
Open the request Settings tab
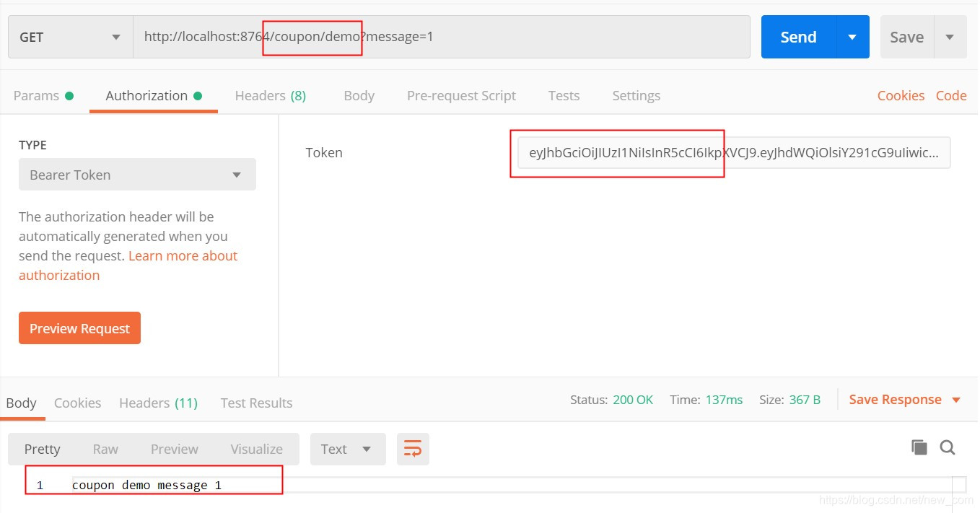(636, 95)
